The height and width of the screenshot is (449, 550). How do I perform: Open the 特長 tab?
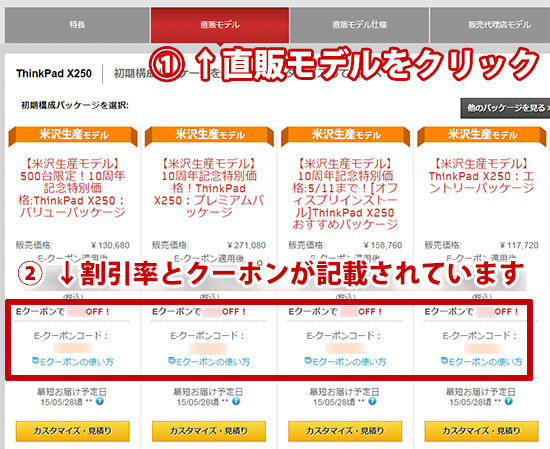point(77,25)
